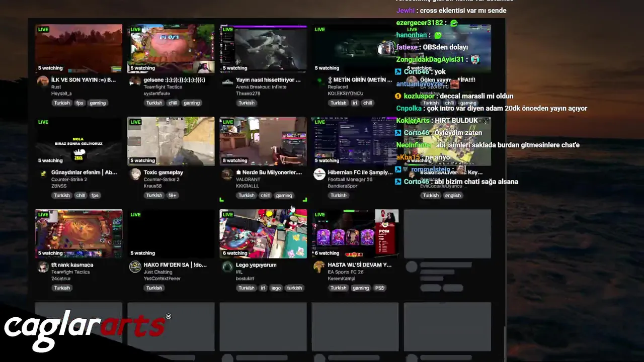Open KKKRALLL avatar beside VALORANT stream

[x=227, y=173]
